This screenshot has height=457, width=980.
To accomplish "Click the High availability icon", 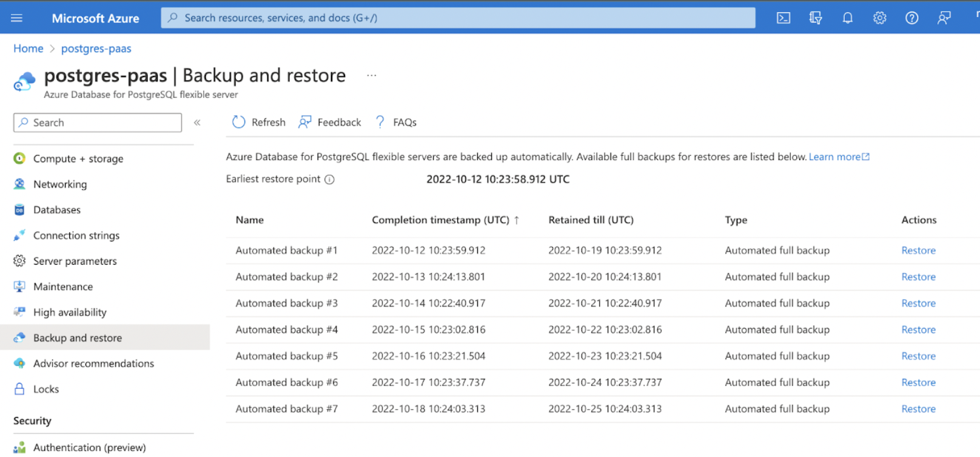I will tap(19, 312).
